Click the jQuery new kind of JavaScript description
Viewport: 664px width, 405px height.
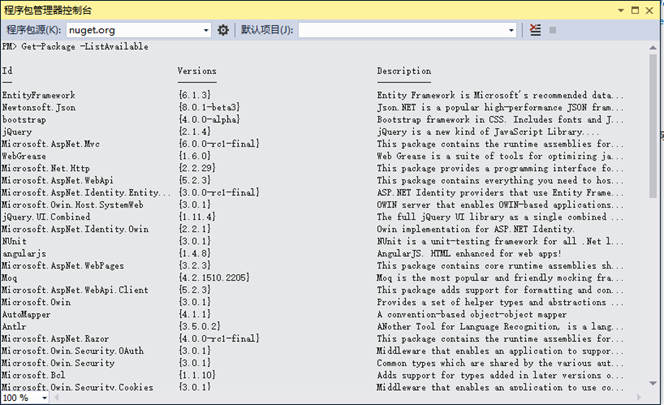point(488,132)
